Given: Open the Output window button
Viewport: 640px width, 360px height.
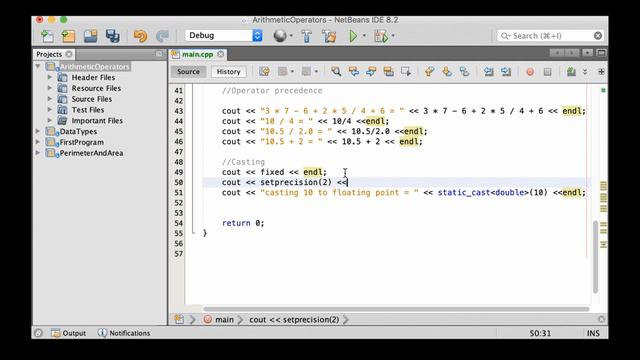Looking at the screenshot, I should [x=68, y=333].
